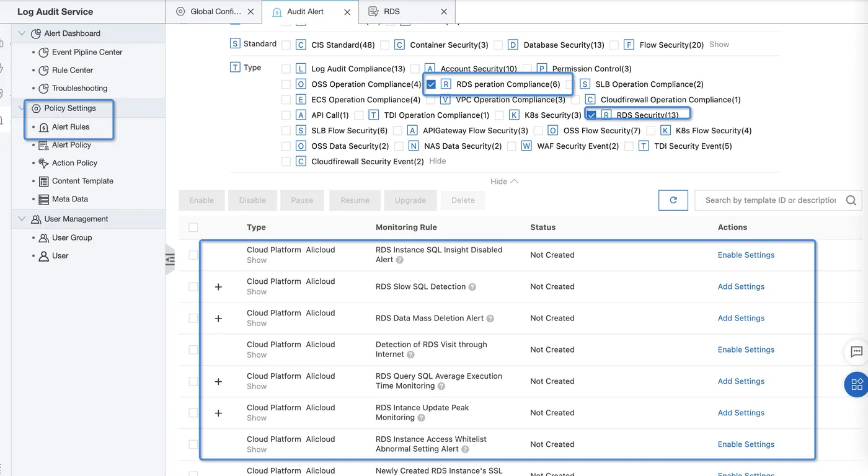Click the Enable button above the table

click(201, 200)
